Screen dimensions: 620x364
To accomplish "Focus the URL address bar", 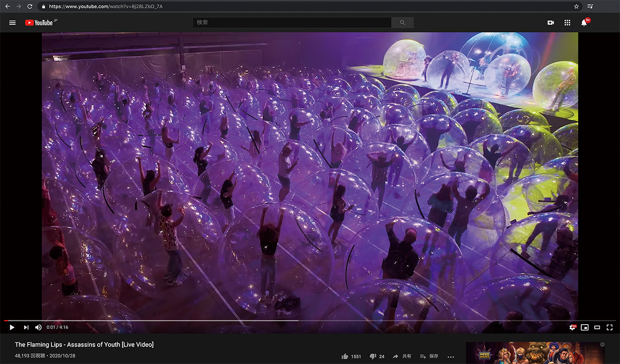I will 310,6.
